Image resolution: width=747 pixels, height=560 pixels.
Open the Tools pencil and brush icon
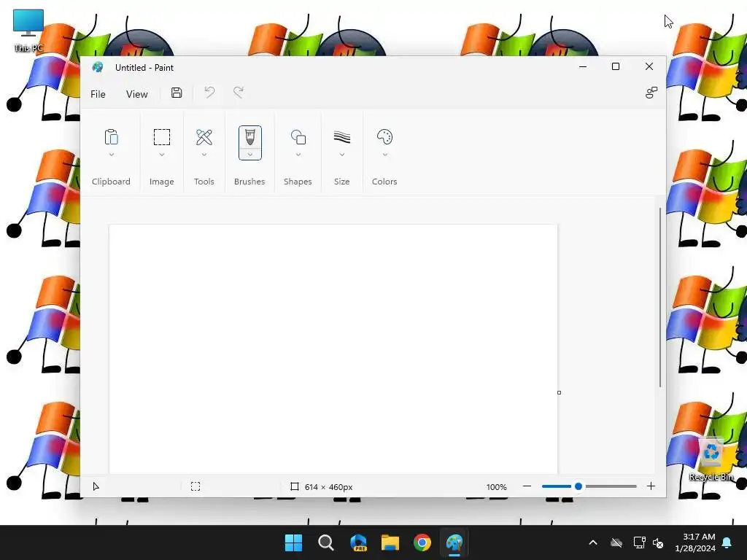tap(204, 137)
